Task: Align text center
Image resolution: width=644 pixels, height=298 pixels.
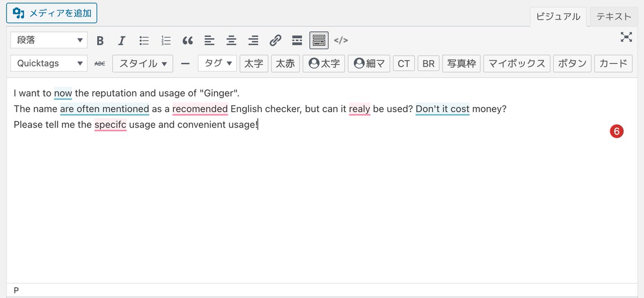Action: click(x=231, y=40)
